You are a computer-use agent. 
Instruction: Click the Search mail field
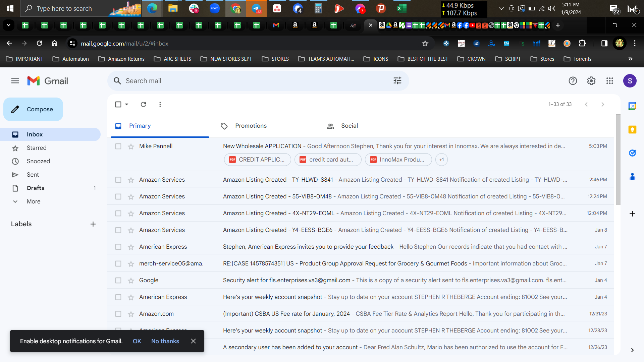(258, 81)
